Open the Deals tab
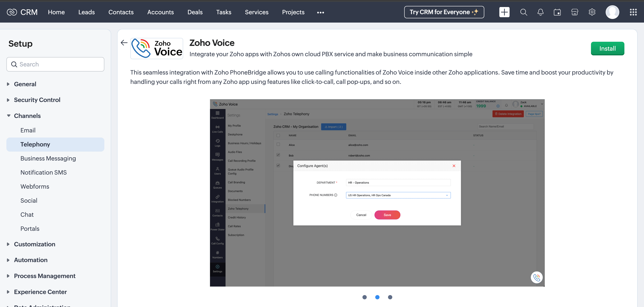This screenshot has width=644, height=307. point(195,12)
